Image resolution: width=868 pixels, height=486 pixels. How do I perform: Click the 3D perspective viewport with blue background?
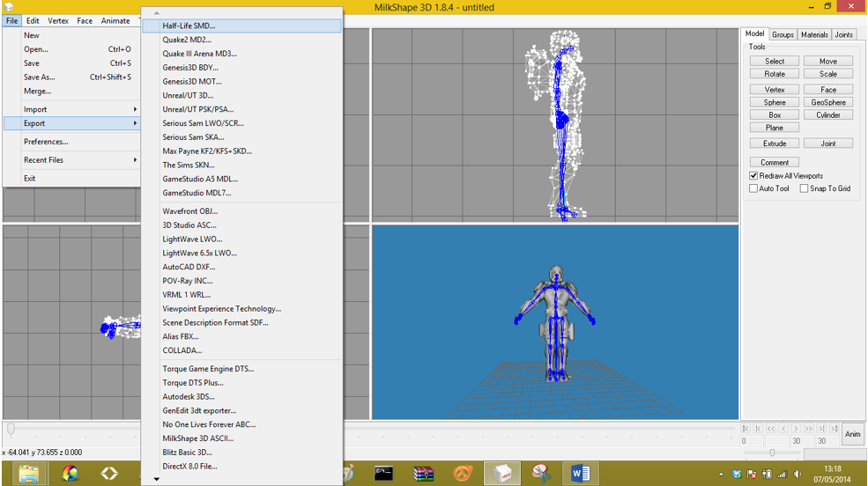555,322
